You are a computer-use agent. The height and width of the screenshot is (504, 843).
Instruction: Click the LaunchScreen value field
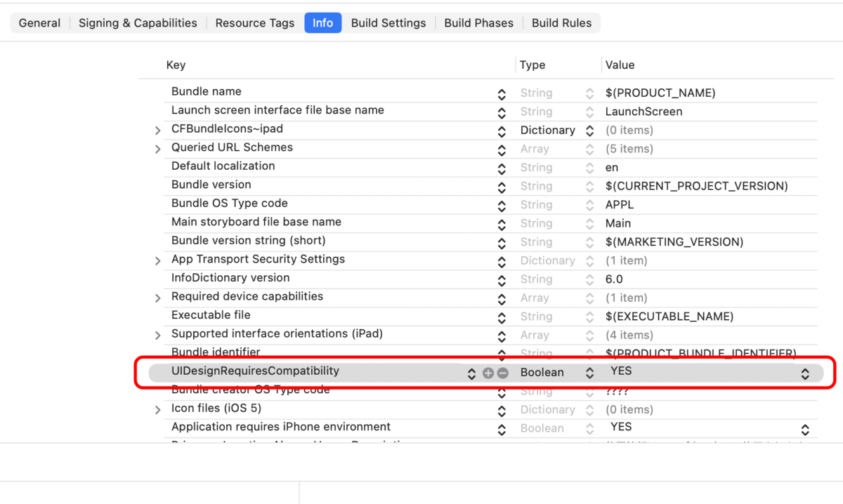[x=643, y=112]
